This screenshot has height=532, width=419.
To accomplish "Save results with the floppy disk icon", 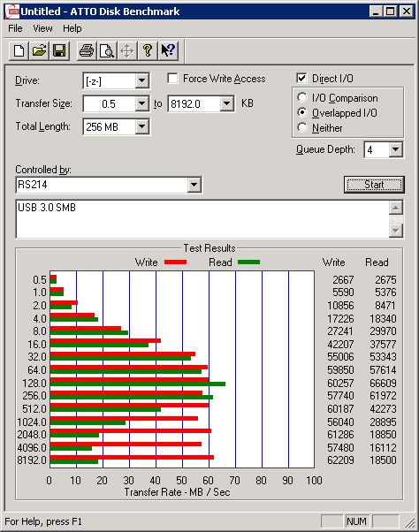I will (x=59, y=51).
